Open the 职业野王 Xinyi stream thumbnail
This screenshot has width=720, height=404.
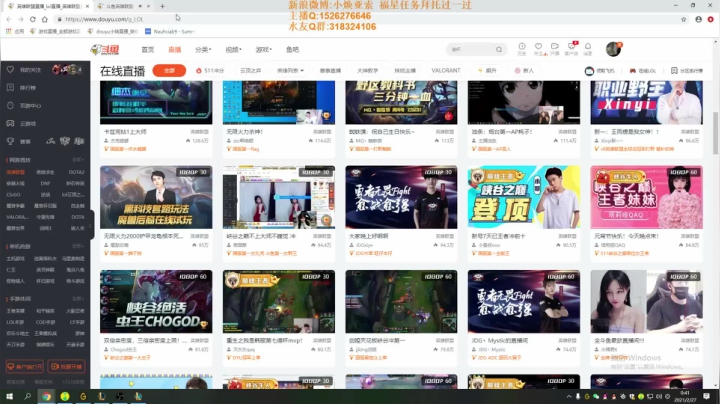click(646, 102)
